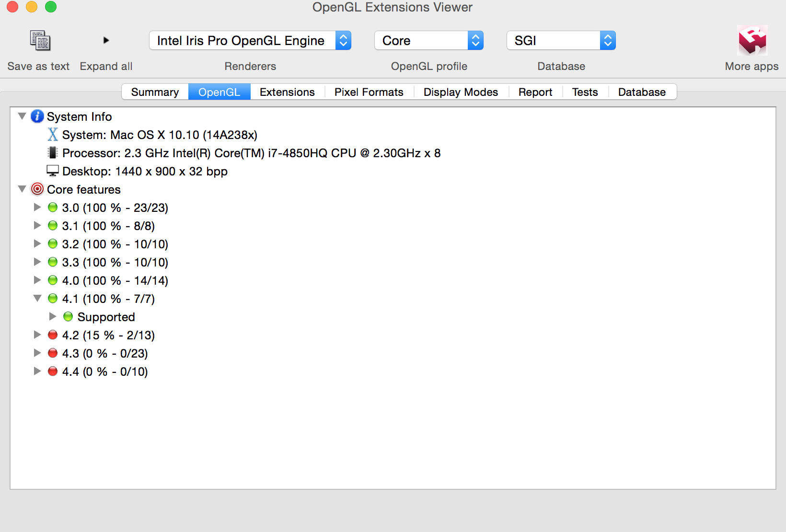
Task: Expand the 4.3 features node
Action: [x=37, y=353]
